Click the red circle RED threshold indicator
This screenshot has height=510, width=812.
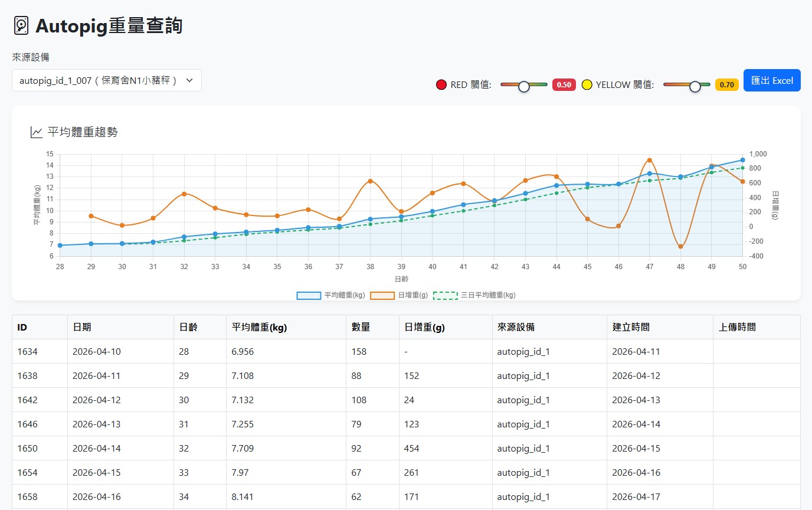point(441,84)
